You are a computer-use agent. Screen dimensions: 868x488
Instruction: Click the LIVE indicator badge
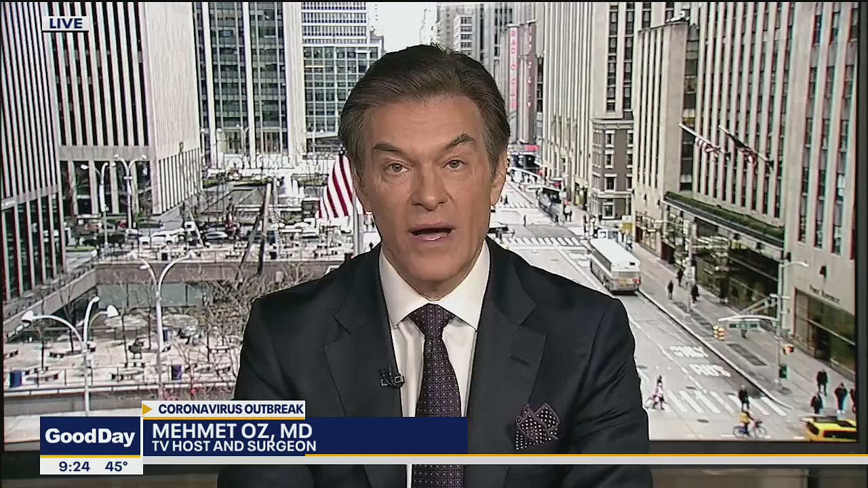[65, 22]
